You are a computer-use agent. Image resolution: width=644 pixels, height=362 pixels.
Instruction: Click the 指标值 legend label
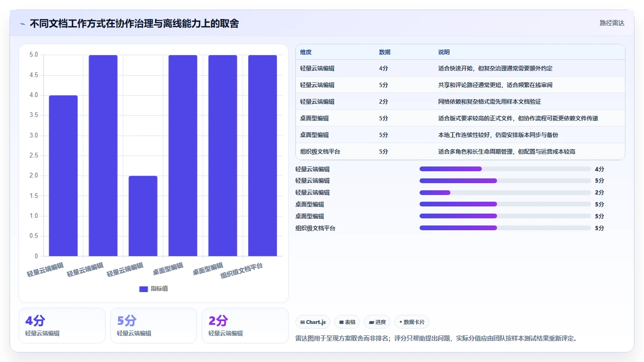coord(159,289)
